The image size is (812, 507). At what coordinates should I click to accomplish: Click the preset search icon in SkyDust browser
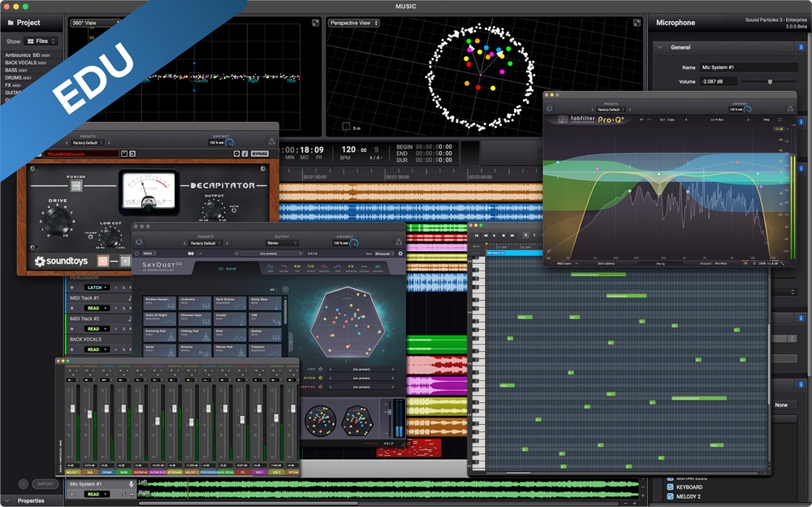pos(285,289)
